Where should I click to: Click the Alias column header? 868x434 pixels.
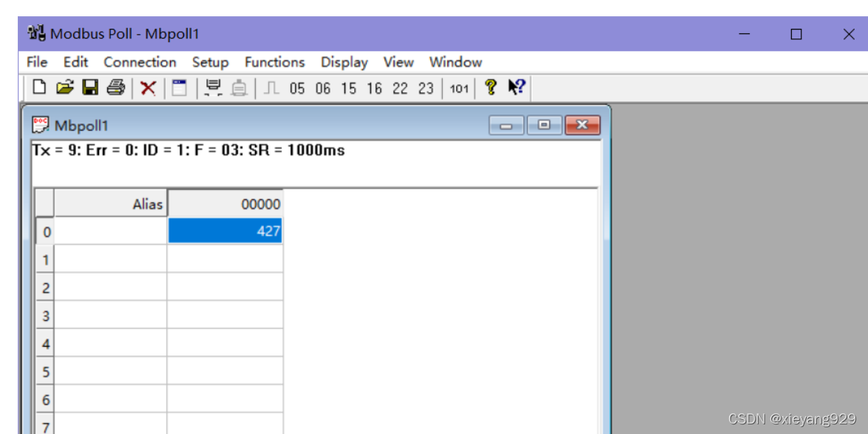point(111,204)
